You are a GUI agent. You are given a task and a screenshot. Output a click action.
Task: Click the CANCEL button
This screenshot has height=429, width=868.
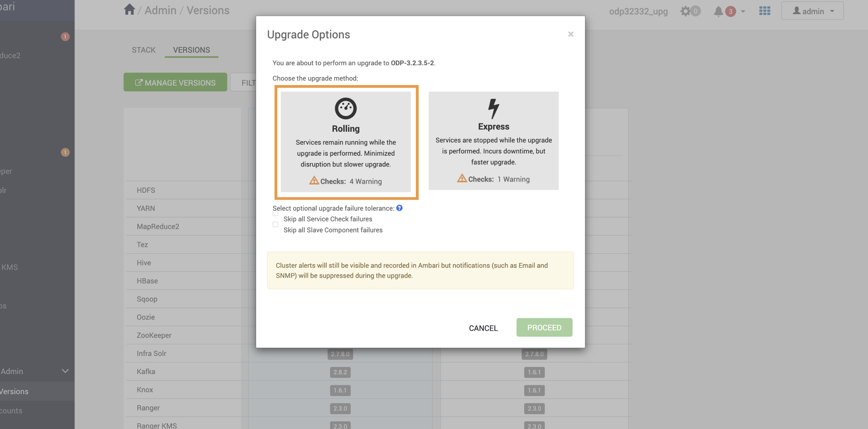click(483, 328)
